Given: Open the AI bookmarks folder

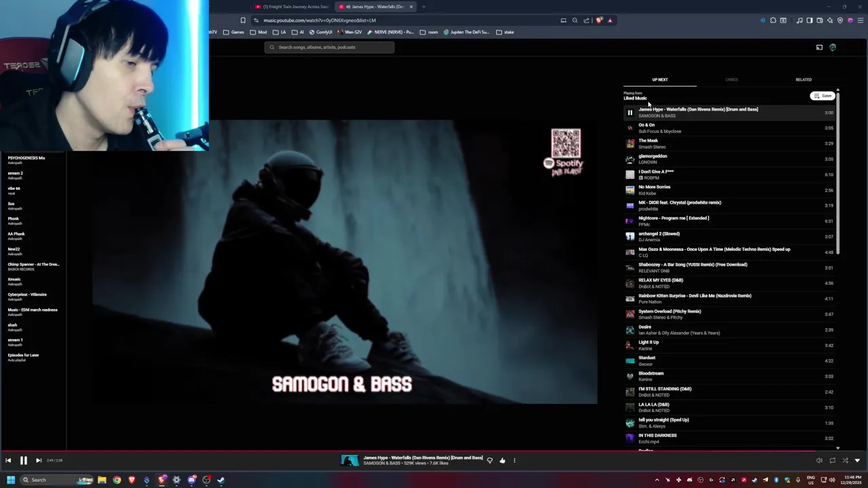Looking at the screenshot, I should (298, 32).
